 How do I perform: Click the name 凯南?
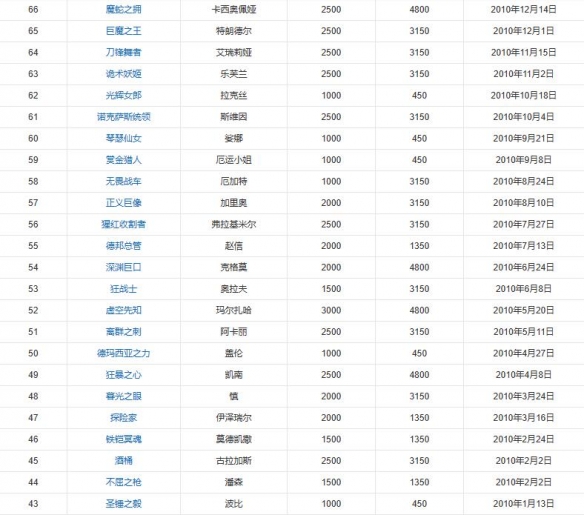234,375
